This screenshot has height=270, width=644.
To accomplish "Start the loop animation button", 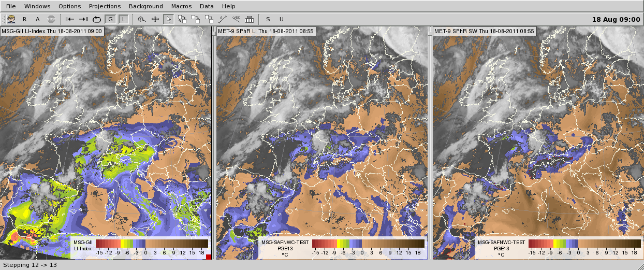I will pos(96,19).
